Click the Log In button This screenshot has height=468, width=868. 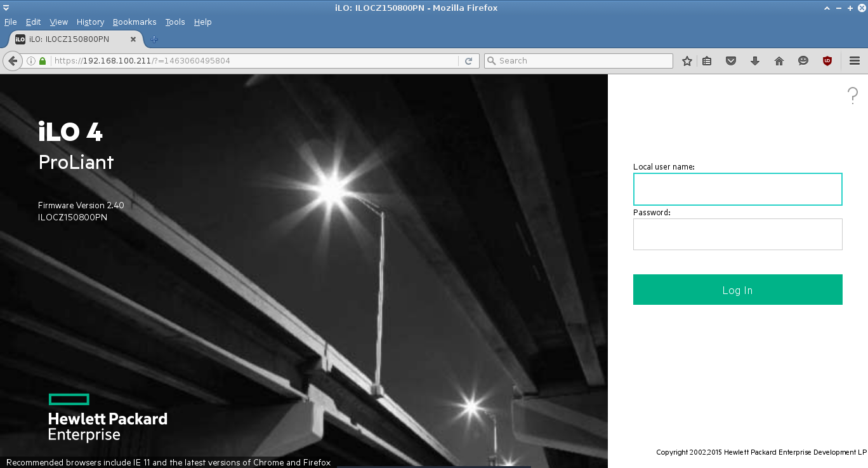tap(737, 290)
